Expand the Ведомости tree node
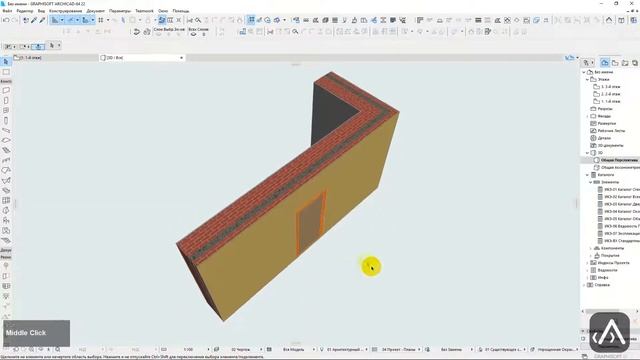The image size is (640, 360). pyautogui.click(x=587, y=270)
